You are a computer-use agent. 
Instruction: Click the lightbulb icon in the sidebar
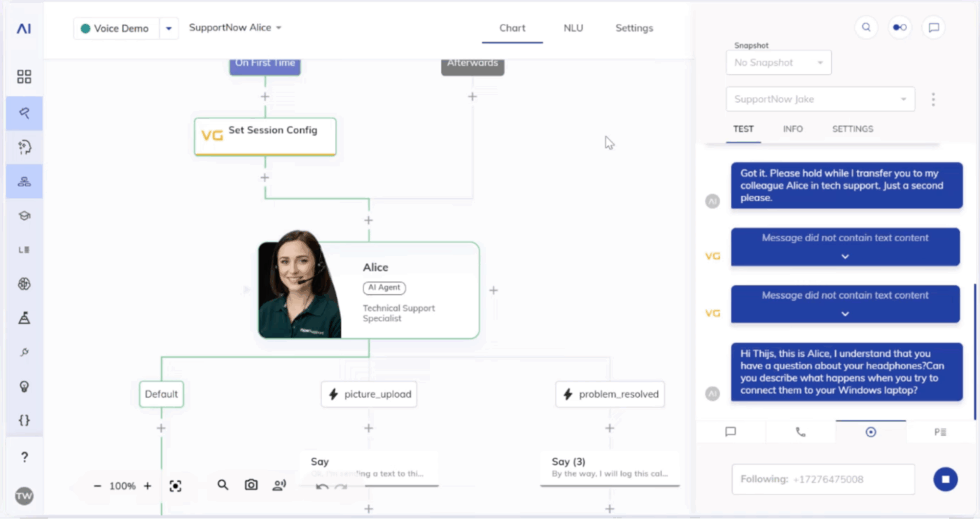click(24, 386)
